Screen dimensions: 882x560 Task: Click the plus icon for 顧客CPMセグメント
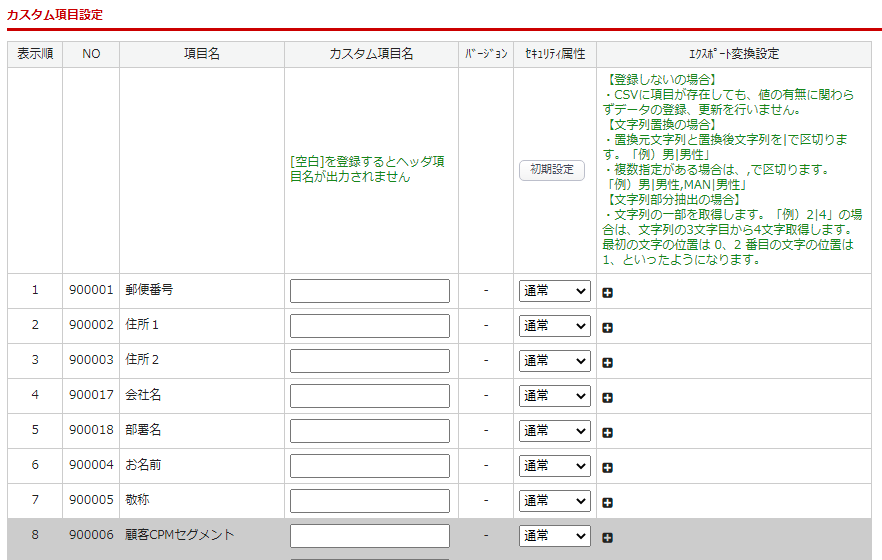click(x=607, y=537)
